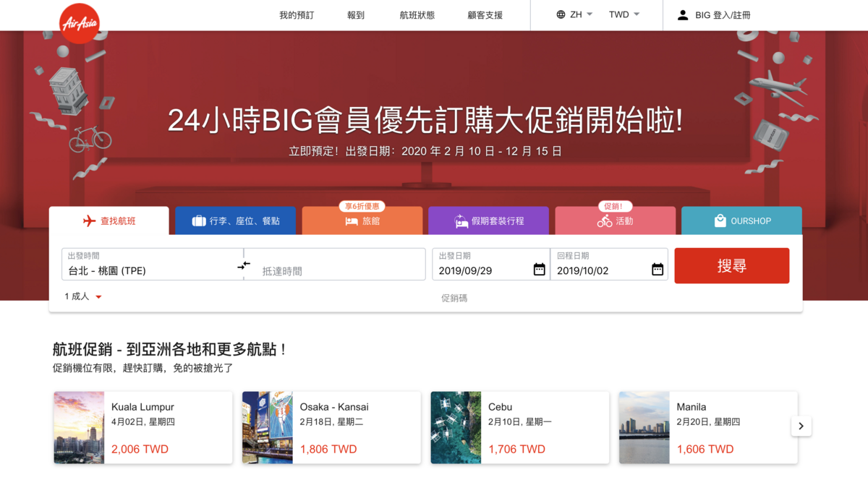This screenshot has width=868, height=480.
Task: Click the 航班促銷 section heading
Action: (x=170, y=349)
